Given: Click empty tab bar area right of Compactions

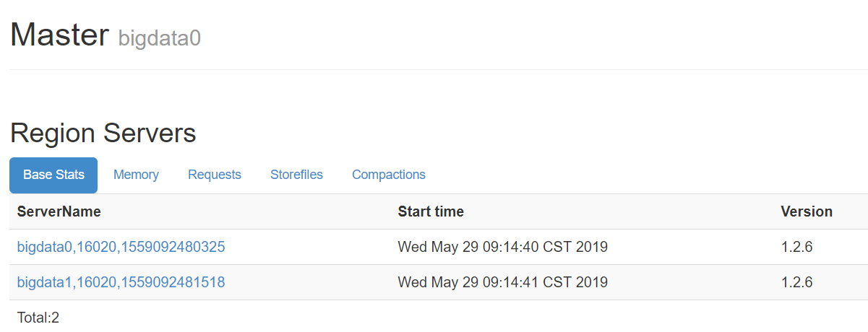Looking at the screenshot, I should coord(650,175).
